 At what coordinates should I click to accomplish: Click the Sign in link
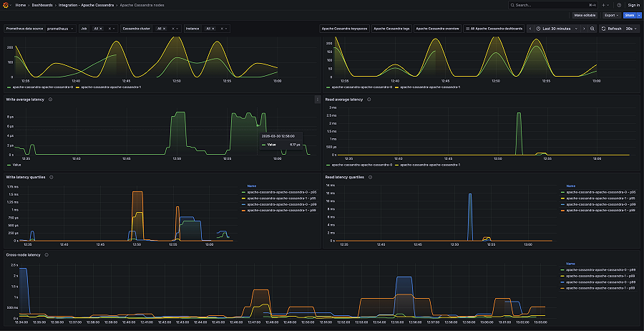click(633, 5)
